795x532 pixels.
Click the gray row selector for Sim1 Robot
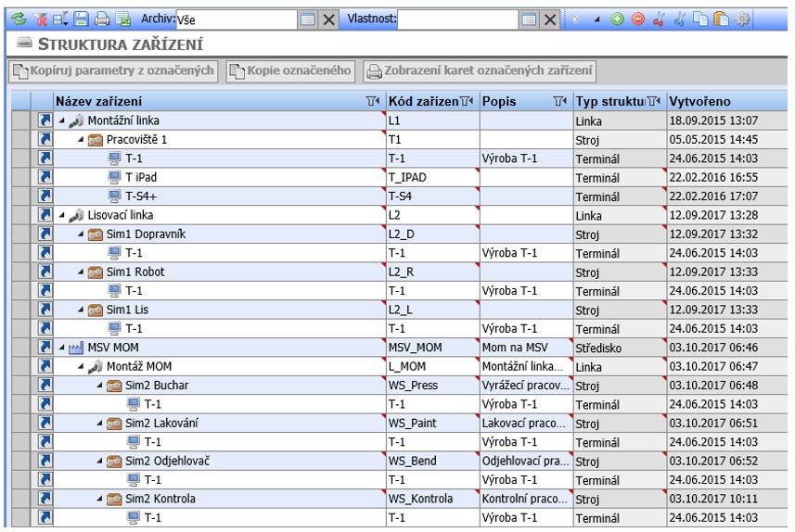(20, 272)
